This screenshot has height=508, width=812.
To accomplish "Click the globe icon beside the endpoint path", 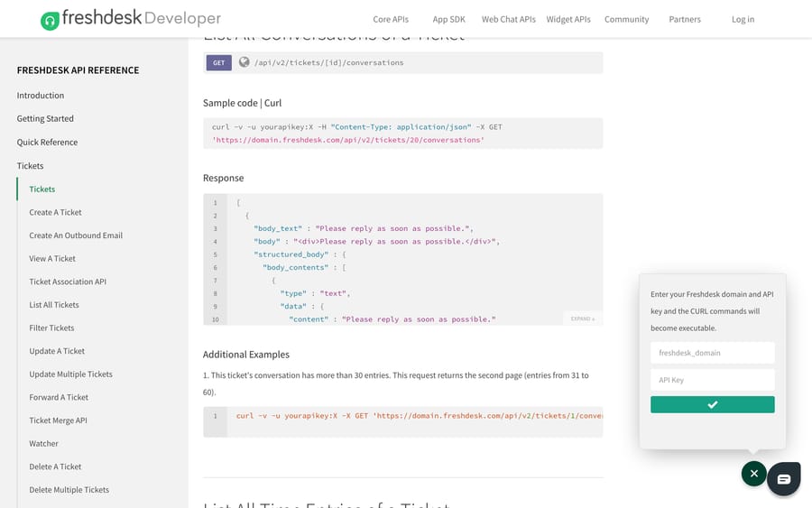I will 244,62.
